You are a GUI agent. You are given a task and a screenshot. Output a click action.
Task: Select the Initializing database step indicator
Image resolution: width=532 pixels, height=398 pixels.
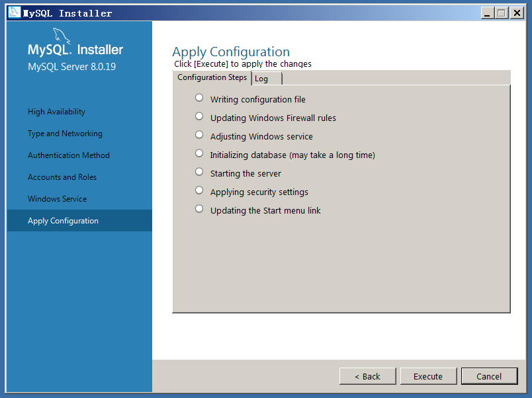pos(199,153)
